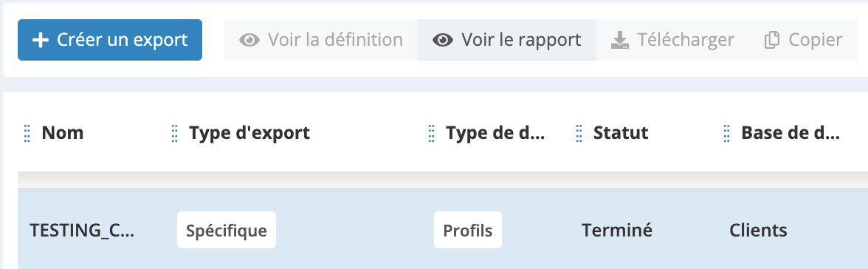
Task: Click the Télécharger button label
Action: [685, 40]
